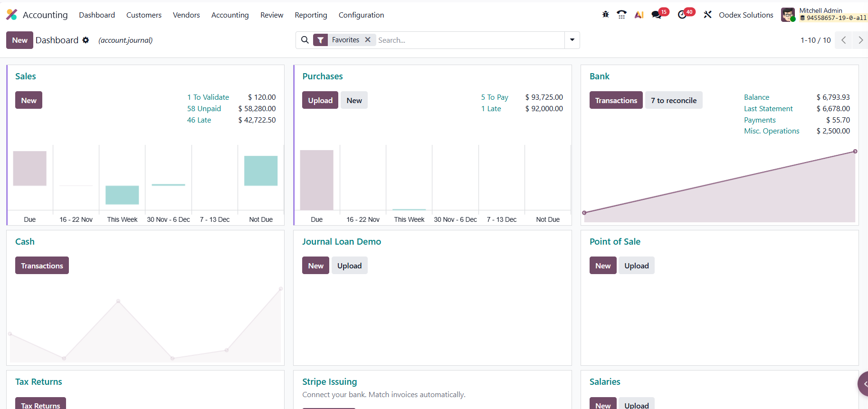Remove the Favorites filter
The height and width of the screenshot is (409, 868).
pyautogui.click(x=368, y=40)
